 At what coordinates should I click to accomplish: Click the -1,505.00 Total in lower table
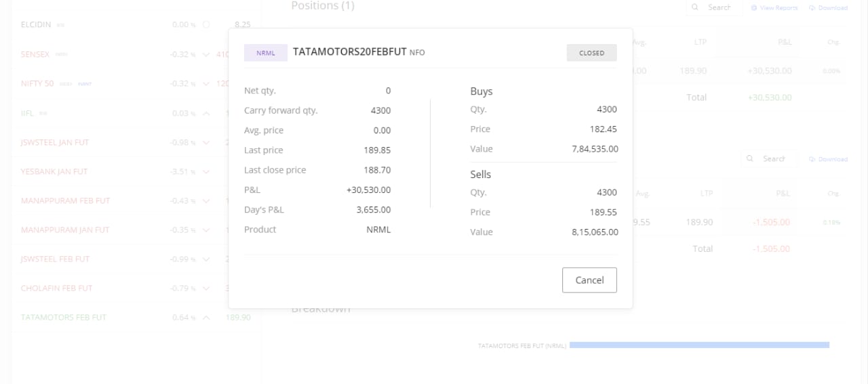pyautogui.click(x=771, y=249)
